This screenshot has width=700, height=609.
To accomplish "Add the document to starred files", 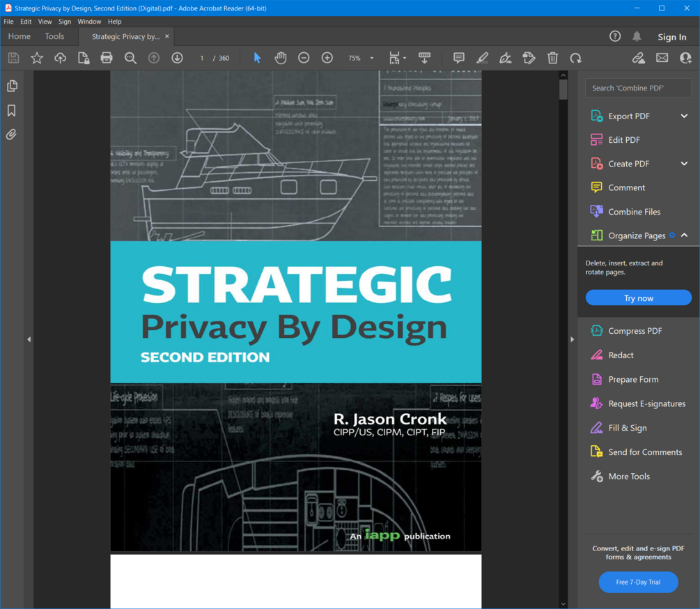I will 37,58.
